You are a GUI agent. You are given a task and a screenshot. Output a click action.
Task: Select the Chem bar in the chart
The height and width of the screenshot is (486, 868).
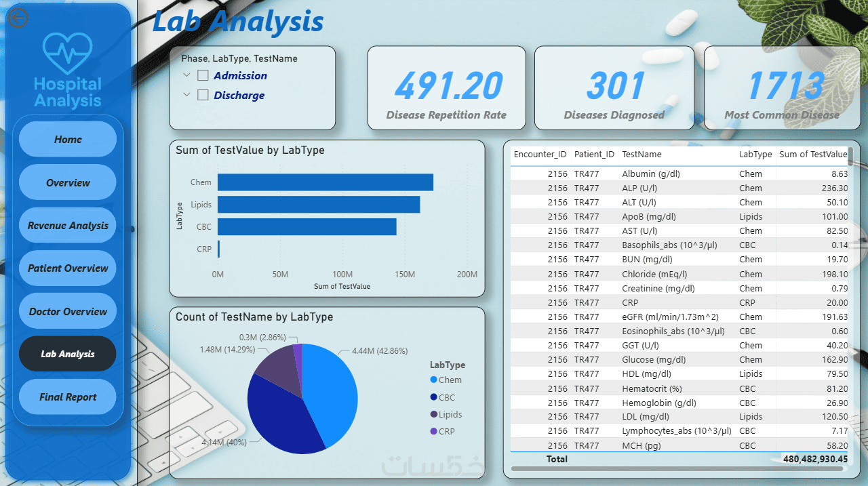point(325,182)
